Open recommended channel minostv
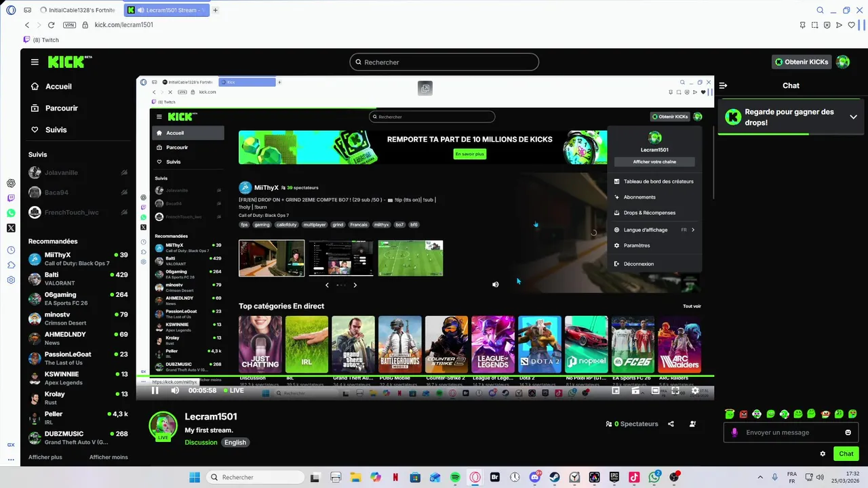868x488 pixels. (x=78, y=319)
